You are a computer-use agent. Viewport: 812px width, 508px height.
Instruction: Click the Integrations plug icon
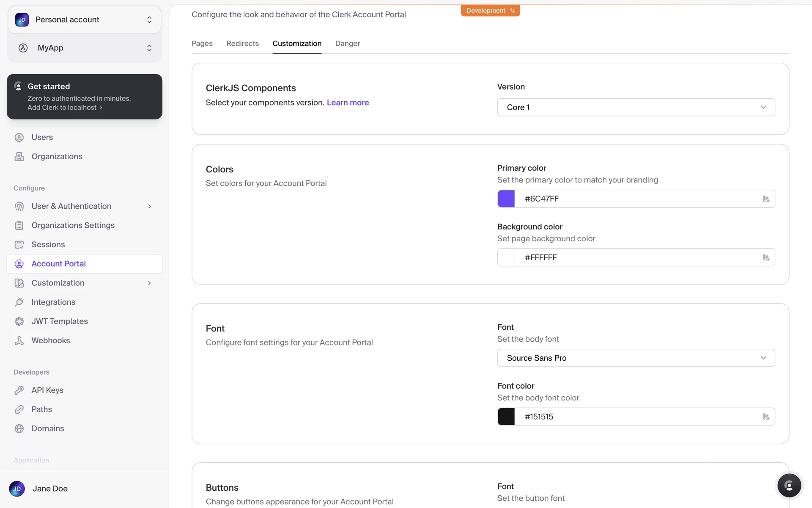[x=19, y=302]
